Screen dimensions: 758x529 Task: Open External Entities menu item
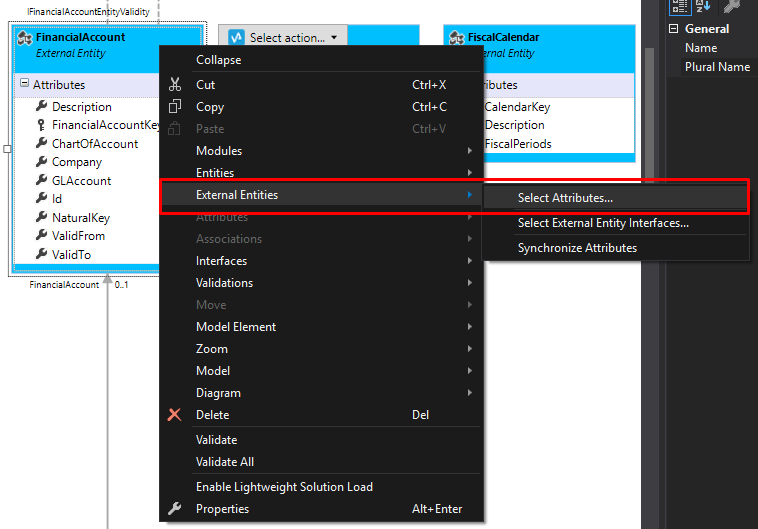[321, 195]
